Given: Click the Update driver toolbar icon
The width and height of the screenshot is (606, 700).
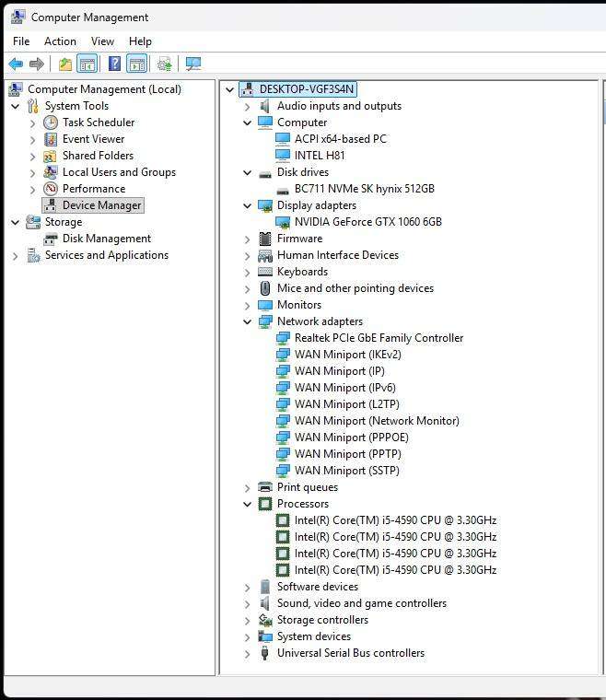Looking at the screenshot, I should tap(164, 64).
